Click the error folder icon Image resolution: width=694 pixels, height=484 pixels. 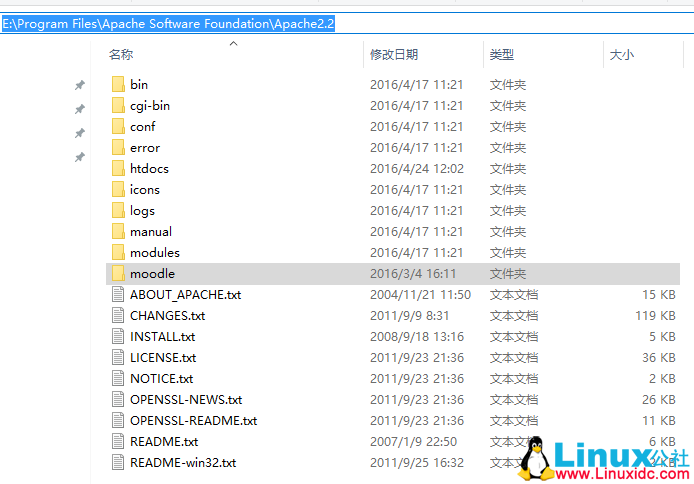[118, 147]
